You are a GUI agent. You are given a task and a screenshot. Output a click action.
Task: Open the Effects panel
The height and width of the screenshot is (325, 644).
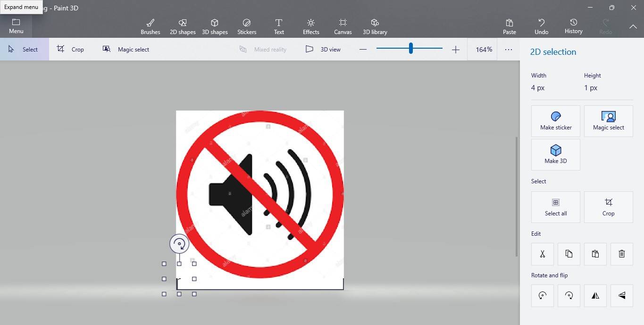click(x=310, y=26)
